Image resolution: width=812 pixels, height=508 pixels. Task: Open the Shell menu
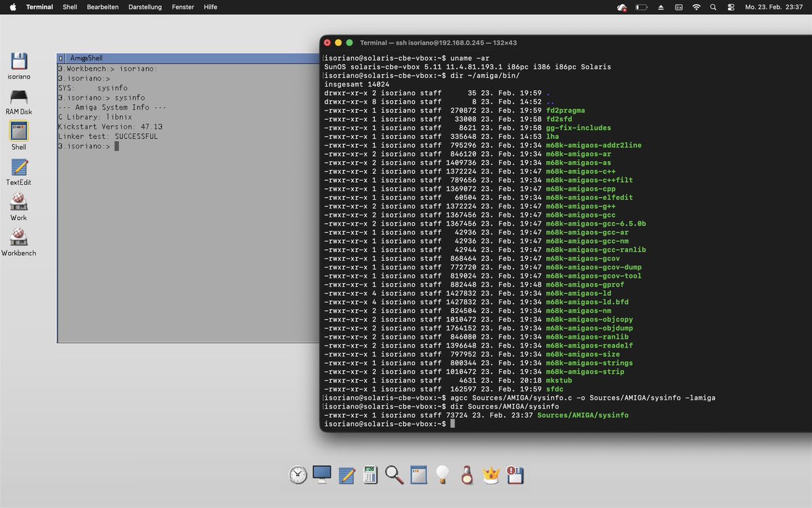pyautogui.click(x=70, y=7)
